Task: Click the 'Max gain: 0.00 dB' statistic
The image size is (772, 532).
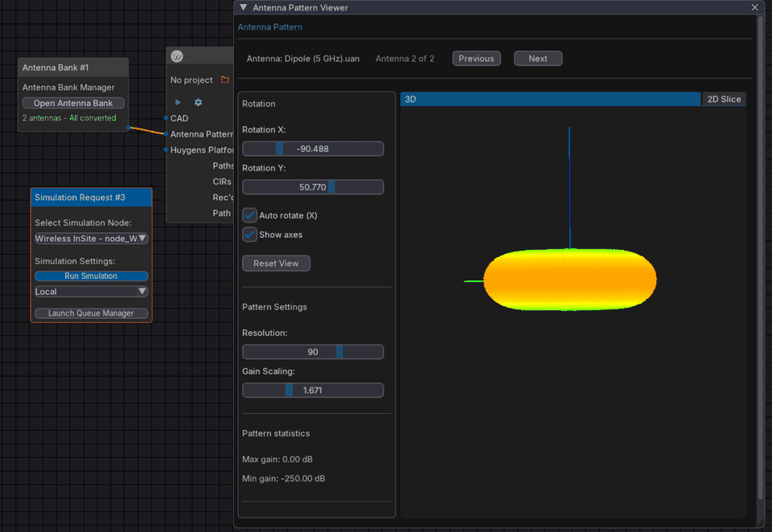Action: (x=277, y=459)
